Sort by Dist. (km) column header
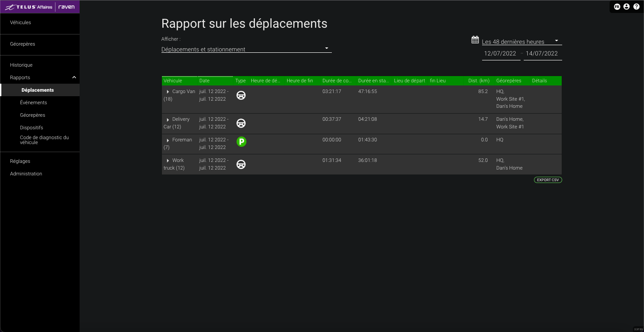 478,81
